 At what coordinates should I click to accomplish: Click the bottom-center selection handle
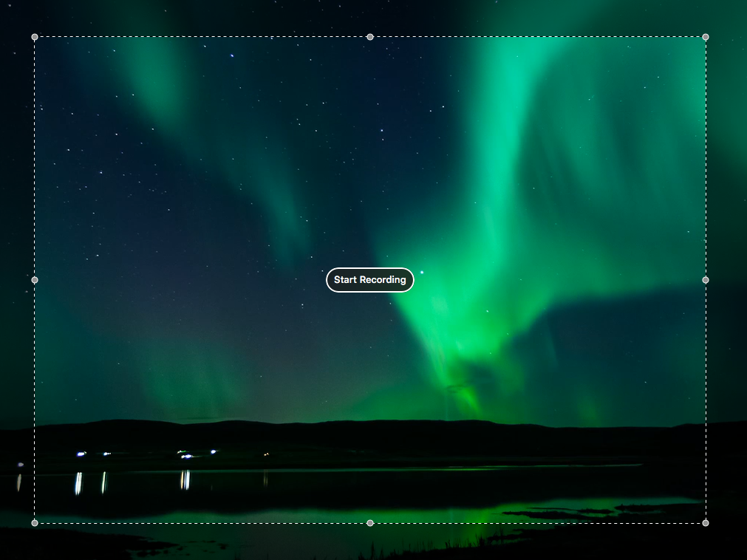click(370, 523)
